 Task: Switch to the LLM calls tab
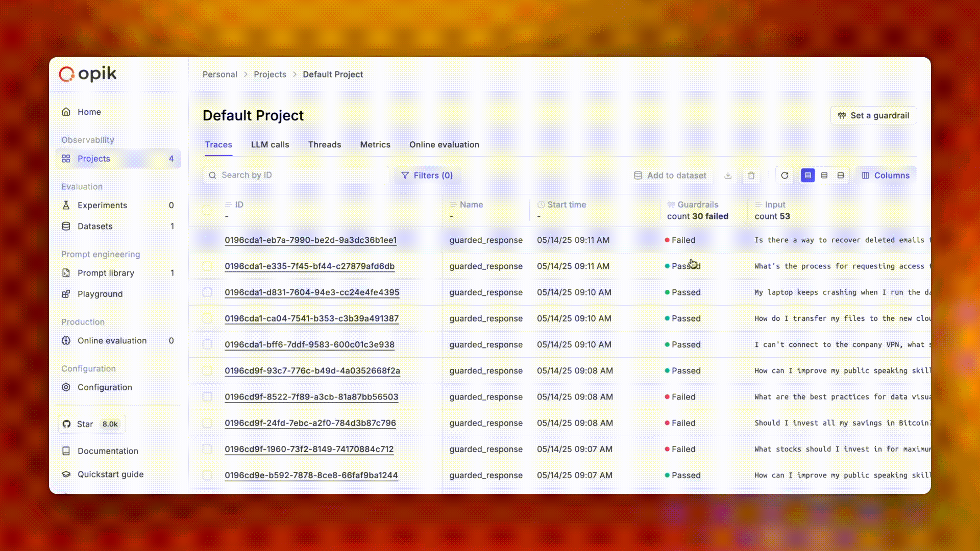pyautogui.click(x=270, y=144)
